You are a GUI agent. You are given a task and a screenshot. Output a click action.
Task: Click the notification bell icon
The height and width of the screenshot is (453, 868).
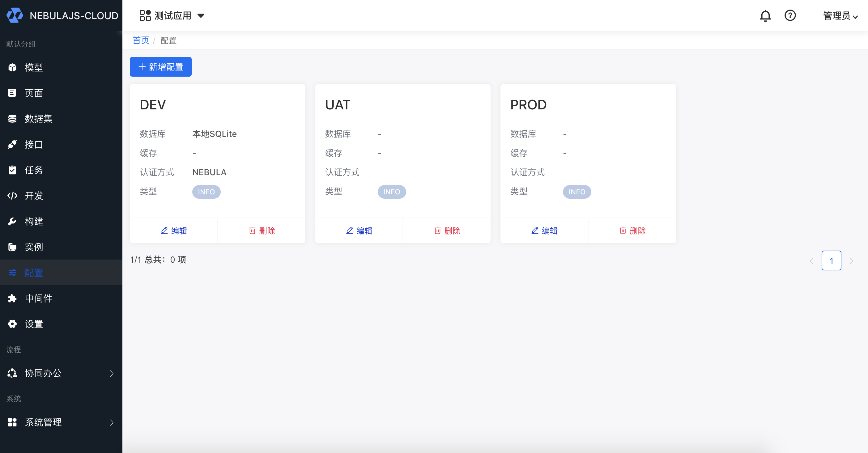[765, 16]
